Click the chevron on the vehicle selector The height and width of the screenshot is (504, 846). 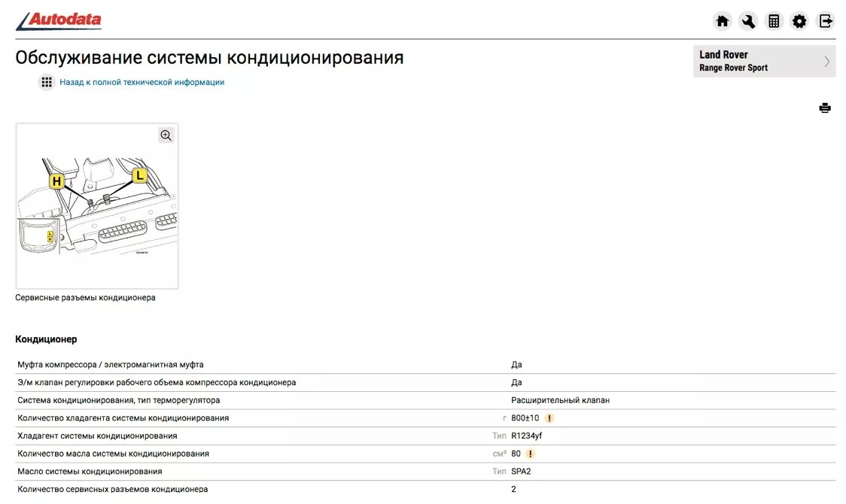tap(826, 62)
